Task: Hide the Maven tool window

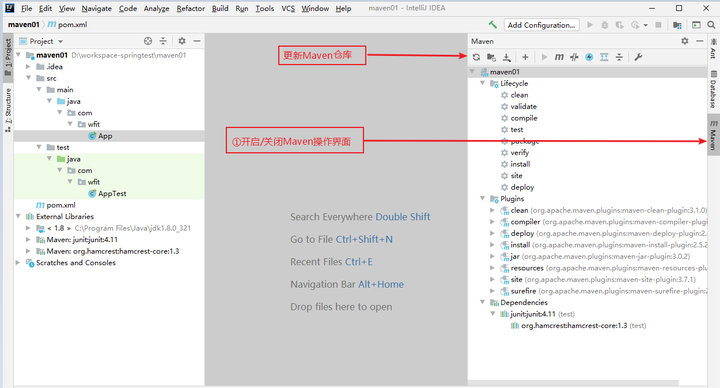Action: [700, 41]
